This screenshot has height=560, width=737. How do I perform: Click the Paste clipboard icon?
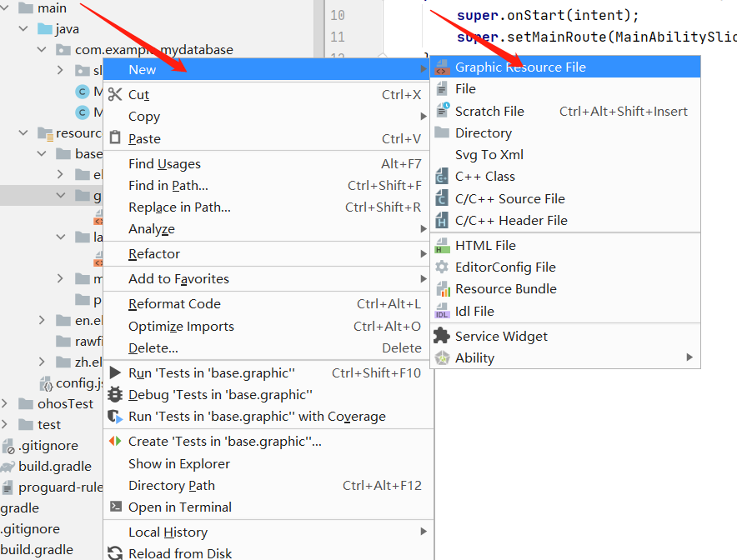coord(115,137)
